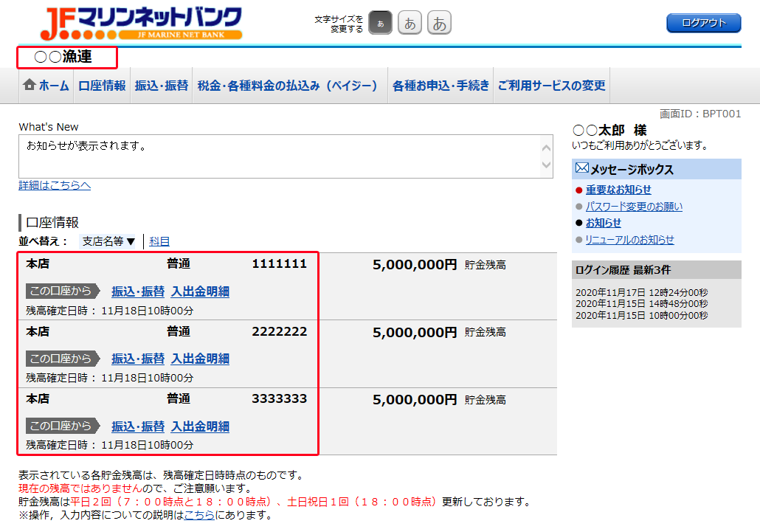Open the 支店名等 sort dropdown
The width and height of the screenshot is (760, 532).
pos(108,241)
